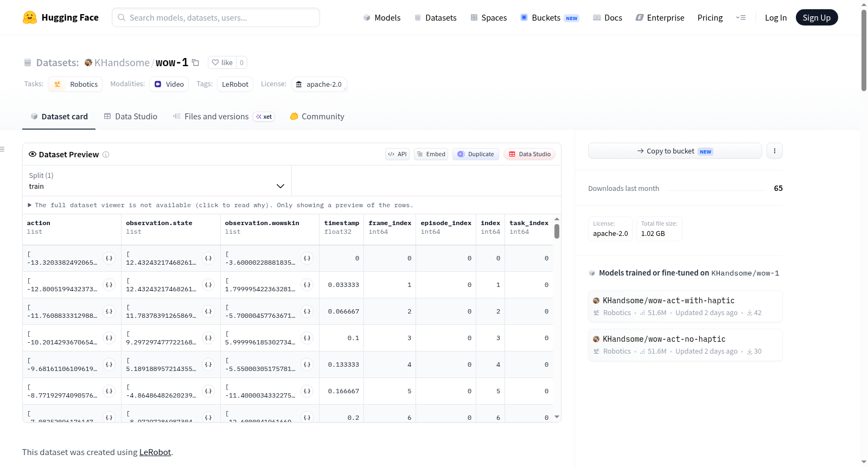Screen dimensions: 868x467
Task: Open the Enterprise page
Action: click(x=660, y=17)
